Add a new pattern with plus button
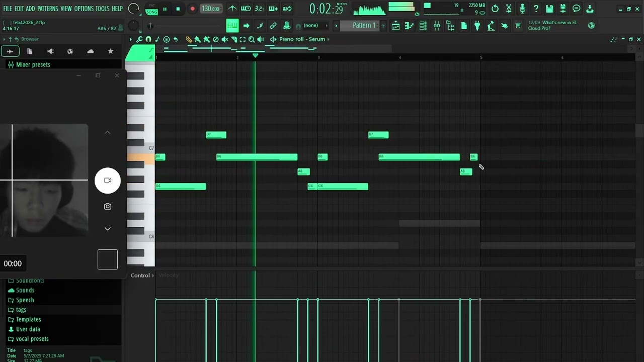Image resolution: width=644 pixels, height=362 pixels. [x=383, y=26]
